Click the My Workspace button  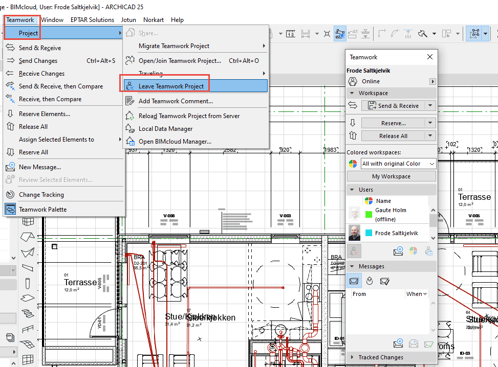pos(391,176)
